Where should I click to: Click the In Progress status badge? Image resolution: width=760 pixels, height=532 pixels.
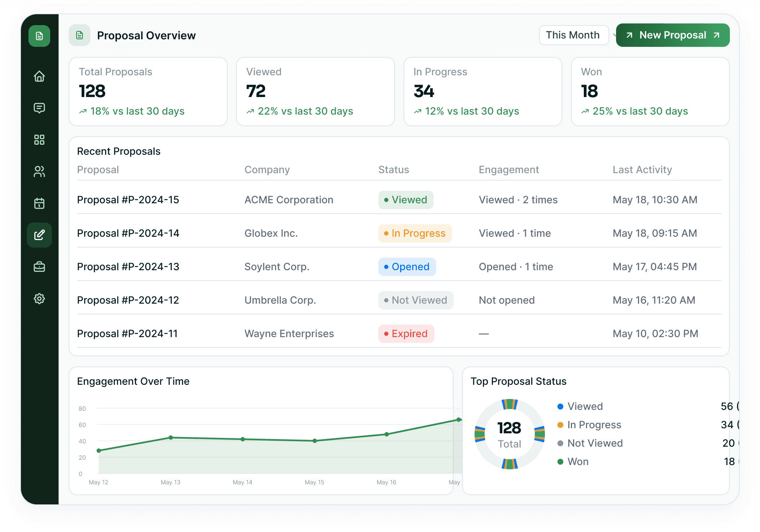(415, 233)
